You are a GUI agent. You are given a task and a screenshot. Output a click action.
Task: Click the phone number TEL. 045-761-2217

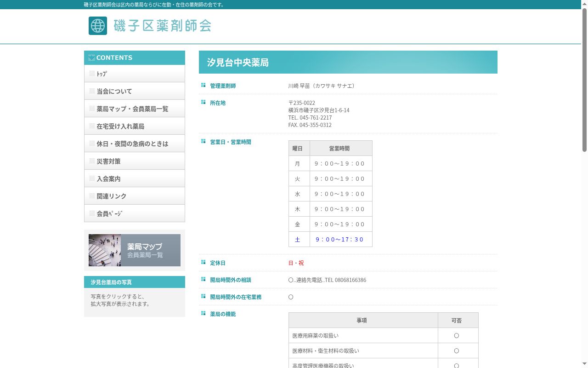pos(310,118)
